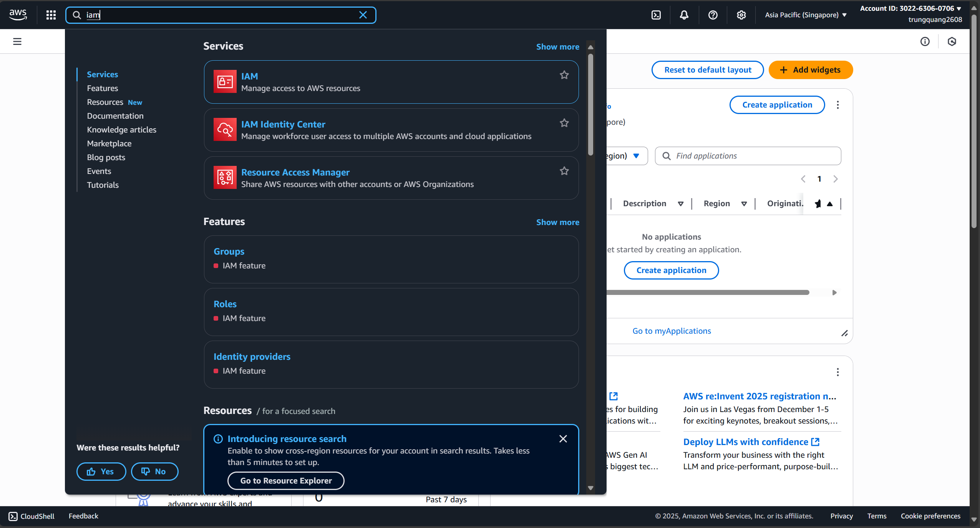Click the Add widgets button
Viewport: 980px width, 528px height.
[811, 70]
